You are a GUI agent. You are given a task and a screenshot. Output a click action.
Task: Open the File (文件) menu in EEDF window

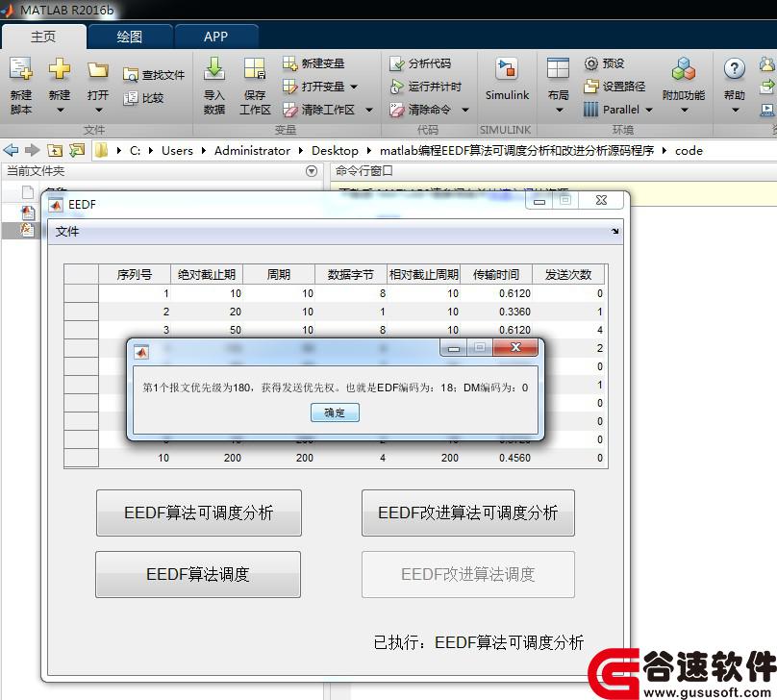[x=67, y=232]
